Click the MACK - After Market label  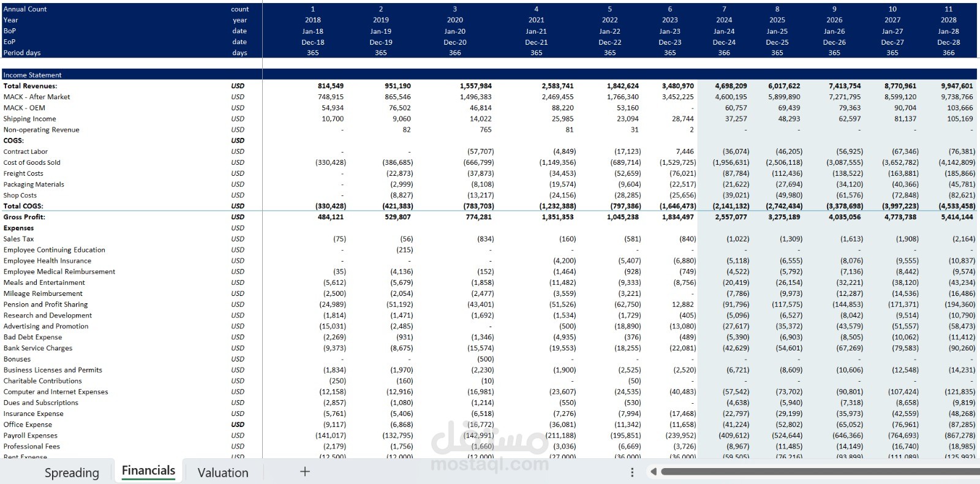coord(37,97)
